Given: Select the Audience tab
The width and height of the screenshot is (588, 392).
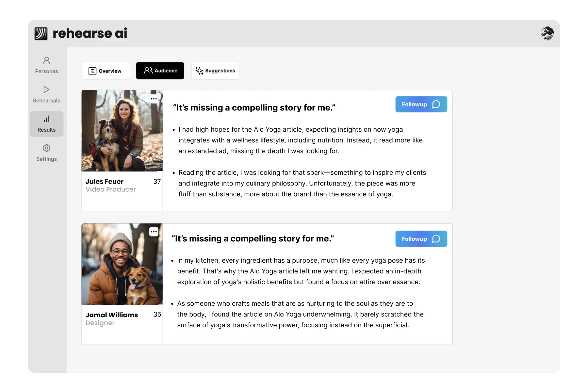Looking at the screenshot, I should 160,71.
